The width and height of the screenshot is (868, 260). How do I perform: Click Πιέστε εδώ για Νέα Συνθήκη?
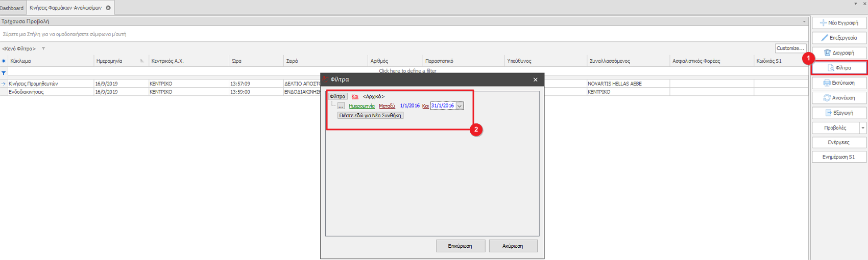tap(370, 116)
